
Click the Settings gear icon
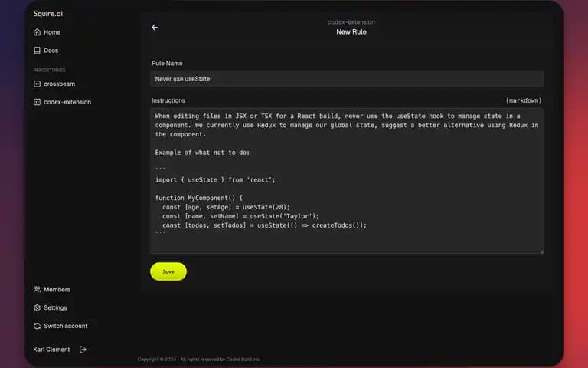pyautogui.click(x=37, y=307)
